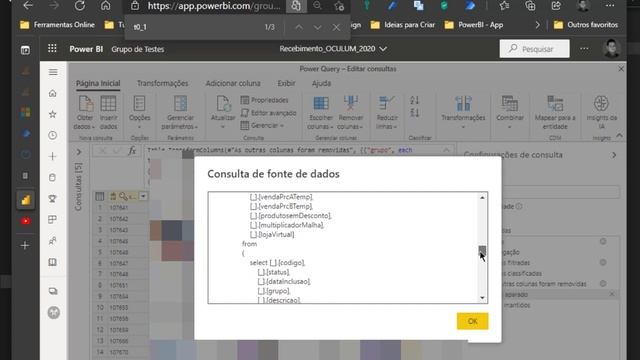Add this page to favorites with the star icon
The width and height of the screenshot is (640, 360).
tap(339, 6)
